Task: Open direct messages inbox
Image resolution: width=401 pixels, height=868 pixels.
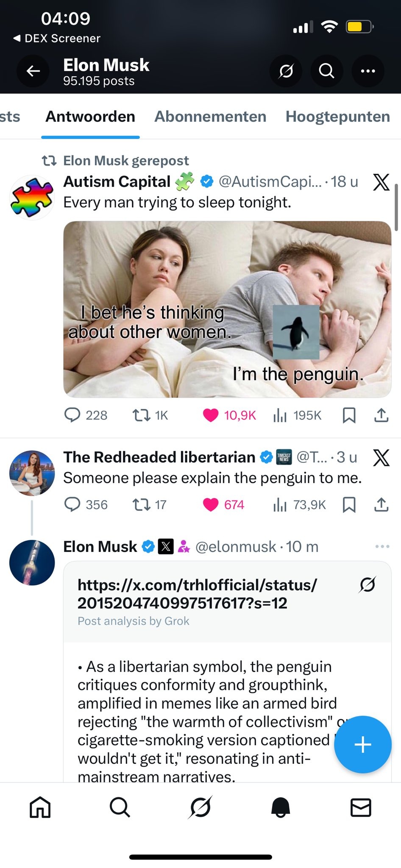Action: coord(361,807)
